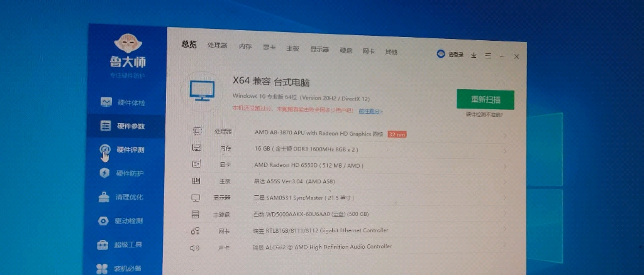Click the red 本机还没跑过分 notice text
The width and height of the screenshot is (644, 275).
[x=293, y=109]
